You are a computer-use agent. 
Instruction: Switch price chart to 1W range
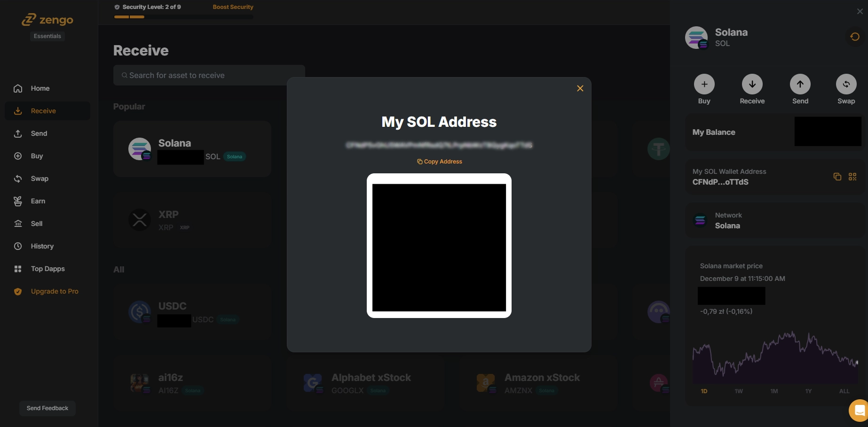coord(739,391)
